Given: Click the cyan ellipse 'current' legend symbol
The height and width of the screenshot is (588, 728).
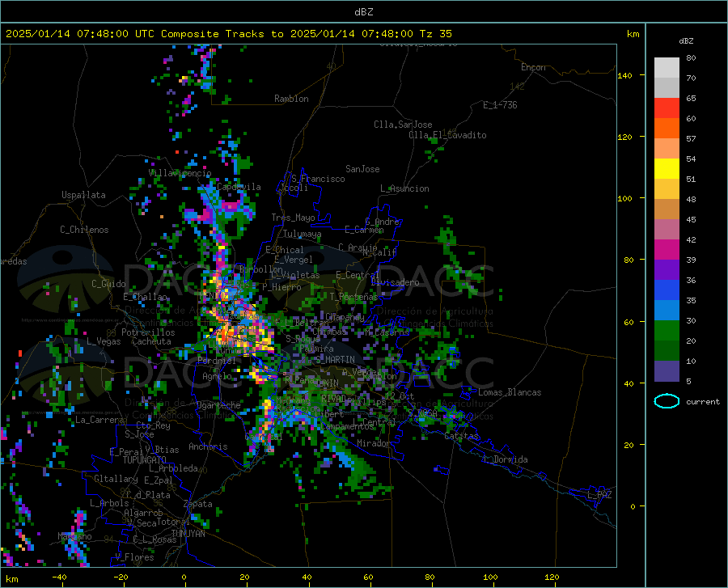Looking at the screenshot, I should coord(667,401).
